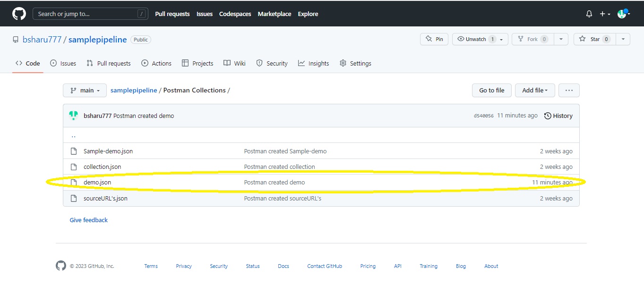This screenshot has height=292, width=644.
Task: Switch to the Issues repository tab
Action: tap(63, 63)
